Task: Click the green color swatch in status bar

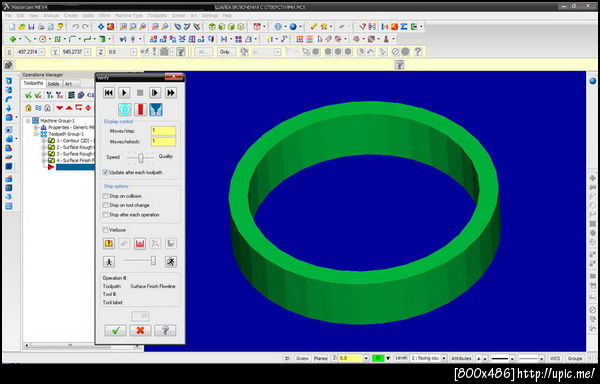Action: pyautogui.click(x=378, y=358)
